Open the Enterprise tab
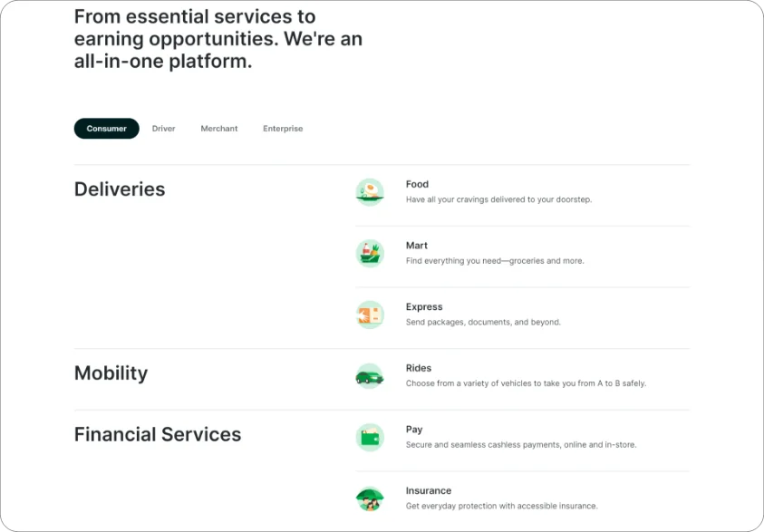 [x=283, y=129]
